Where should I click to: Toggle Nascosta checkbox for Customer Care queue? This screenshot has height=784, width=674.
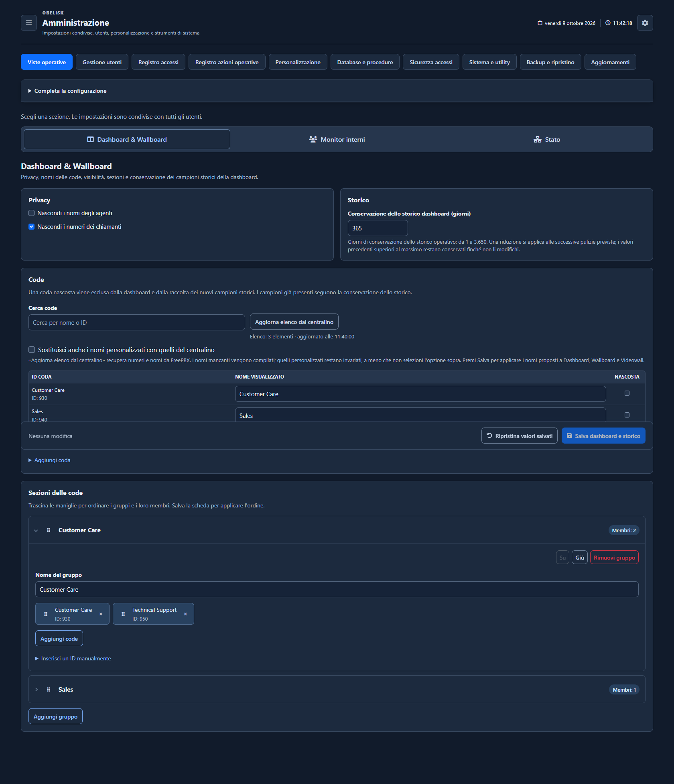tap(627, 393)
